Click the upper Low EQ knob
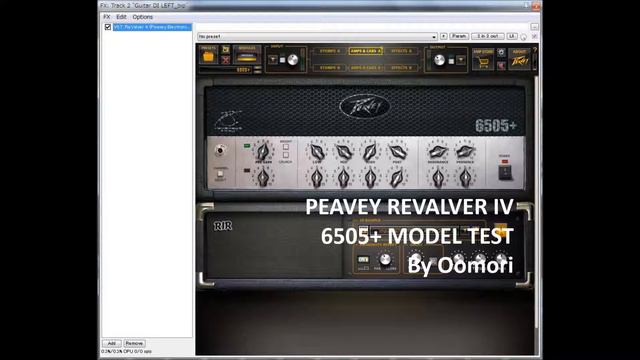The image size is (640, 360). tap(317, 152)
